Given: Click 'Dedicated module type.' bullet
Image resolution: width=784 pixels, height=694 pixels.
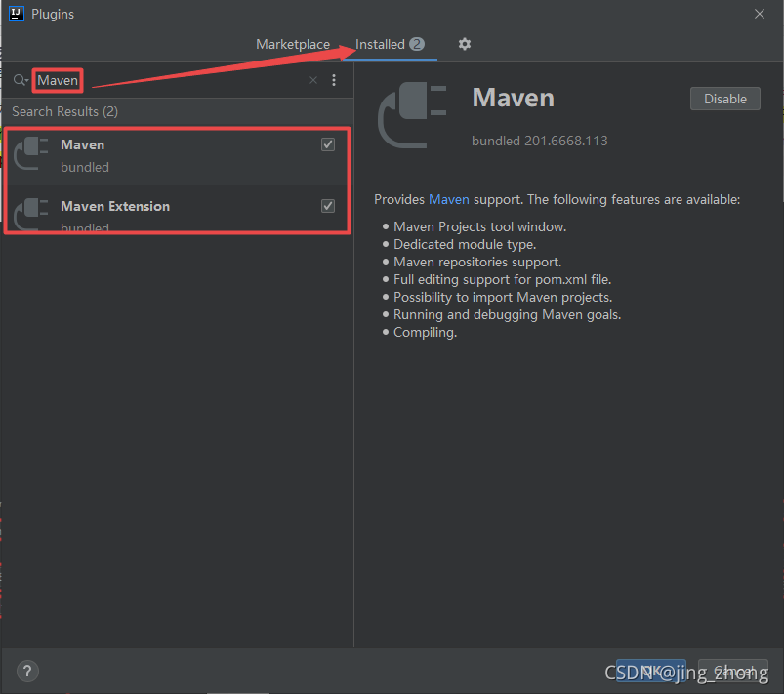Looking at the screenshot, I should tap(465, 244).
